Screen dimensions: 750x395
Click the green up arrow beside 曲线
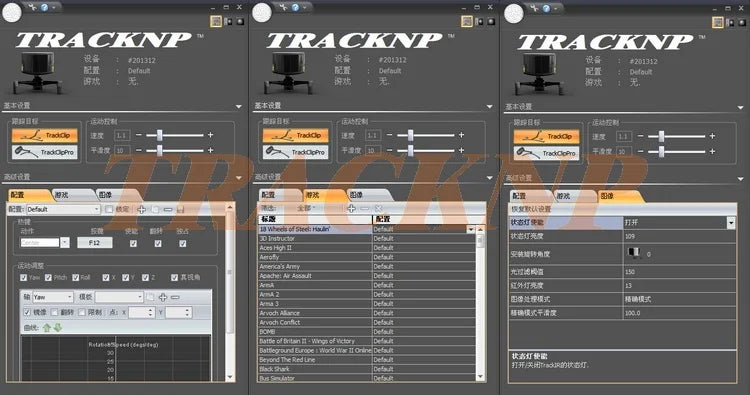click(x=47, y=328)
